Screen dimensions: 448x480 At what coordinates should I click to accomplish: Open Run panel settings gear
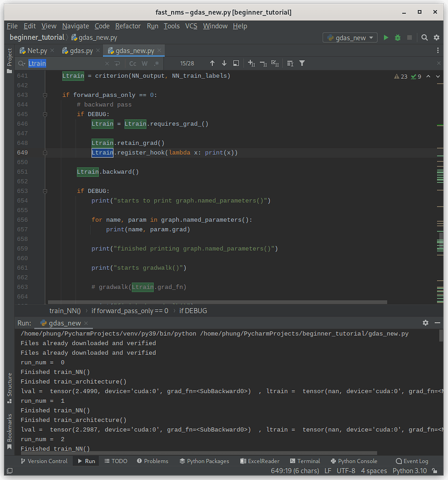pos(425,323)
